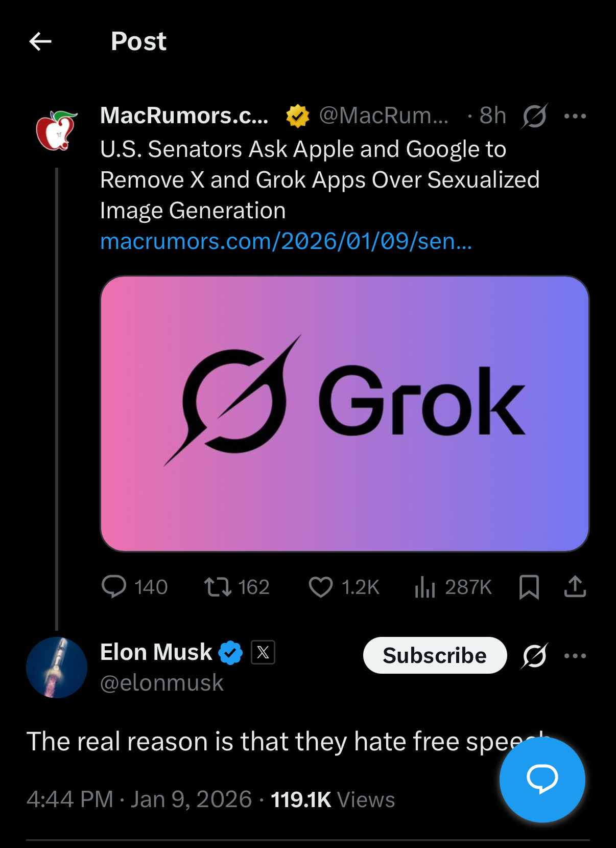Open the macrumors.com article link

coord(286,241)
